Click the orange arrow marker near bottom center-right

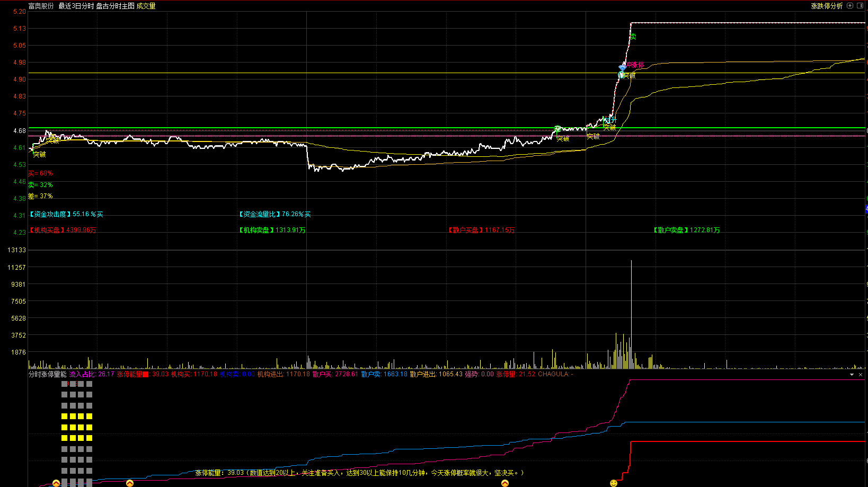coord(505,483)
